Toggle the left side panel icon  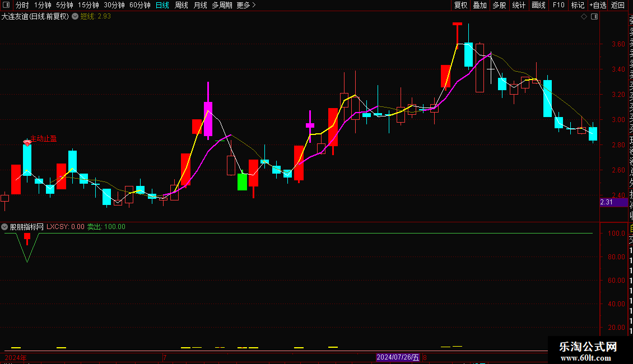click(x=6, y=5)
